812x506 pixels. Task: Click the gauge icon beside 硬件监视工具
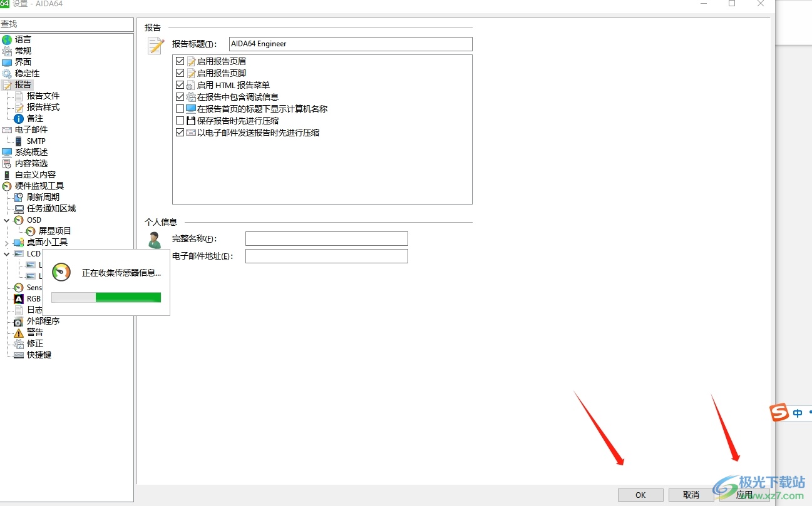pos(7,186)
